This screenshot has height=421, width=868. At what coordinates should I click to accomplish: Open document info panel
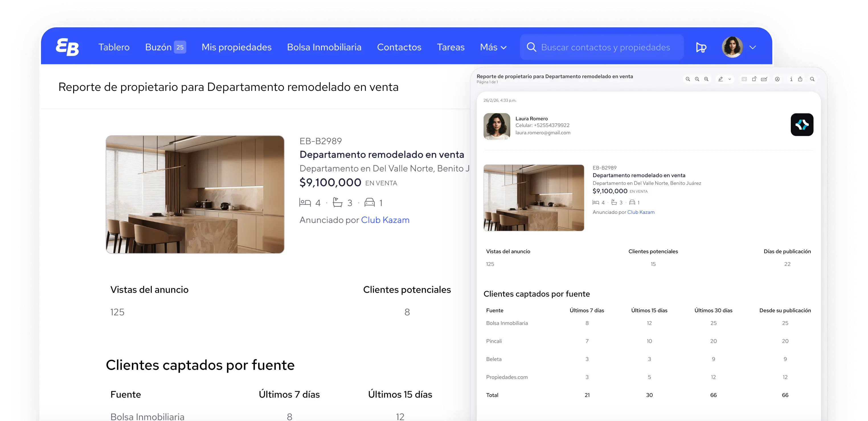pyautogui.click(x=791, y=79)
